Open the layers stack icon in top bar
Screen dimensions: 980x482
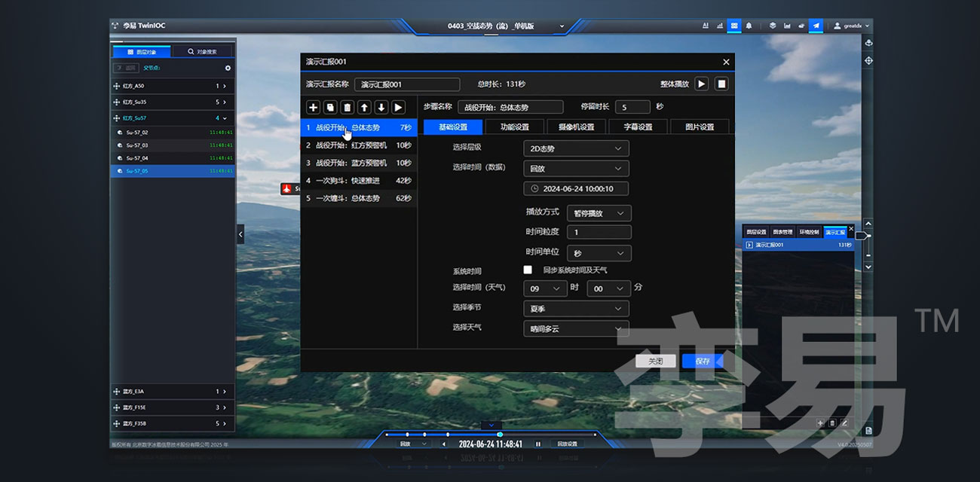772,26
